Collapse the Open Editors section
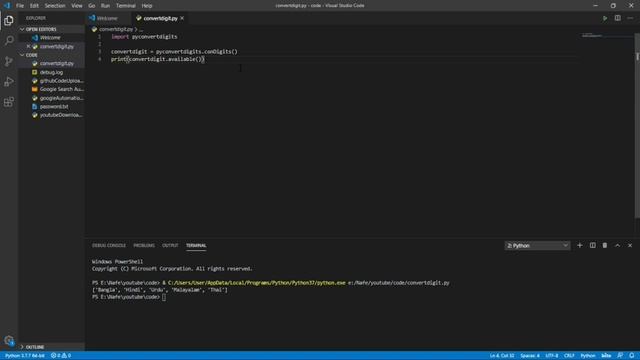640x360 pixels. [x=51, y=29]
